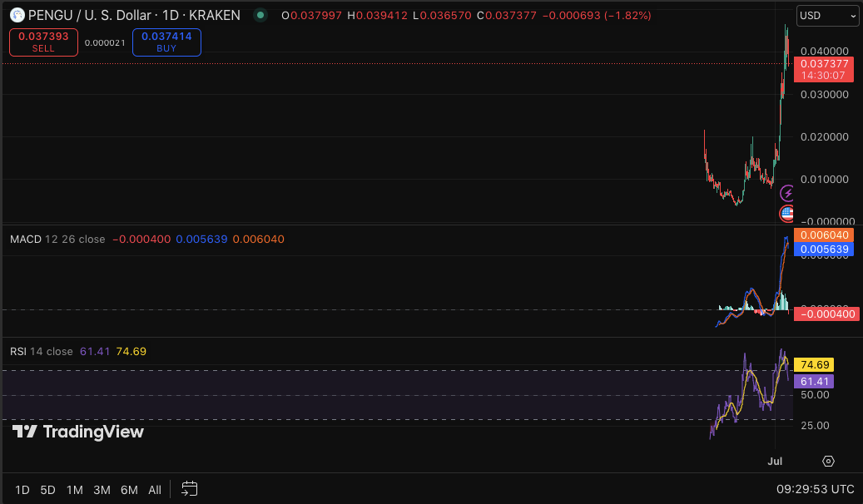Click the RSI indicator label

coord(18,352)
